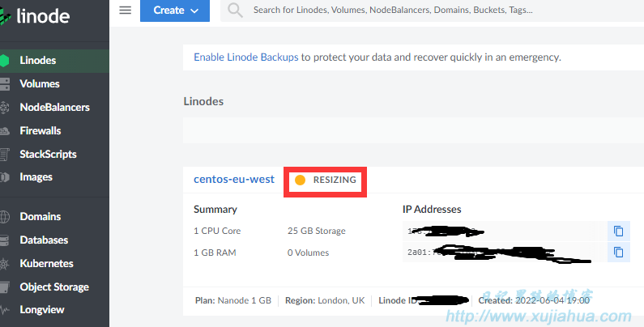Copy the IPv4 address
The image size is (644, 327).
[619, 231]
